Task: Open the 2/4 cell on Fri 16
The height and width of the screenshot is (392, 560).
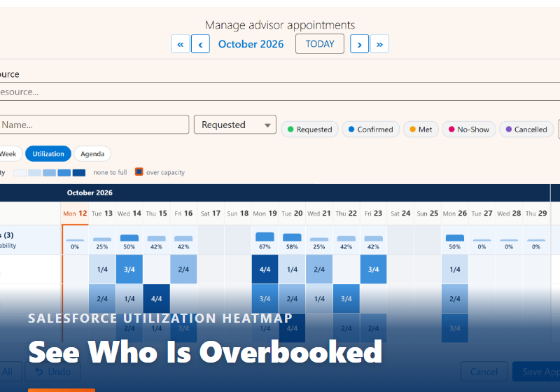Action: pos(183,269)
